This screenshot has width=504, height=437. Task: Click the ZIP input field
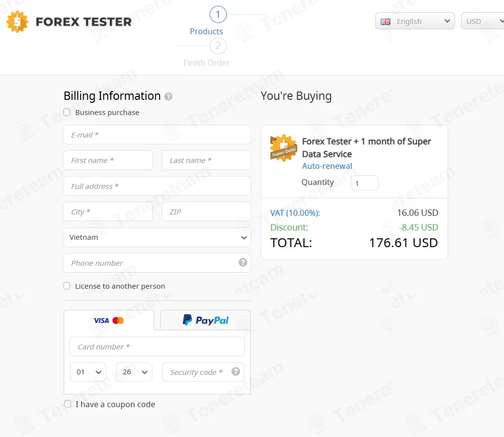tap(206, 211)
